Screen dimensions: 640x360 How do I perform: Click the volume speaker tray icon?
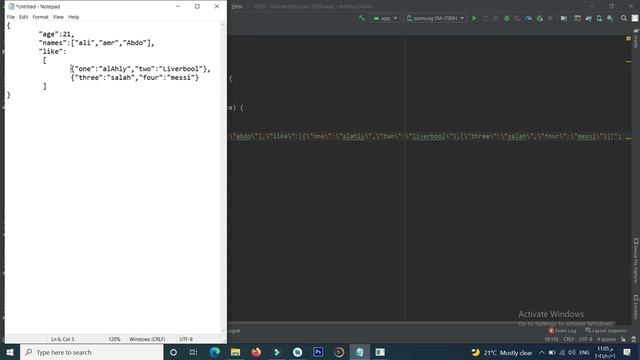tap(572, 353)
